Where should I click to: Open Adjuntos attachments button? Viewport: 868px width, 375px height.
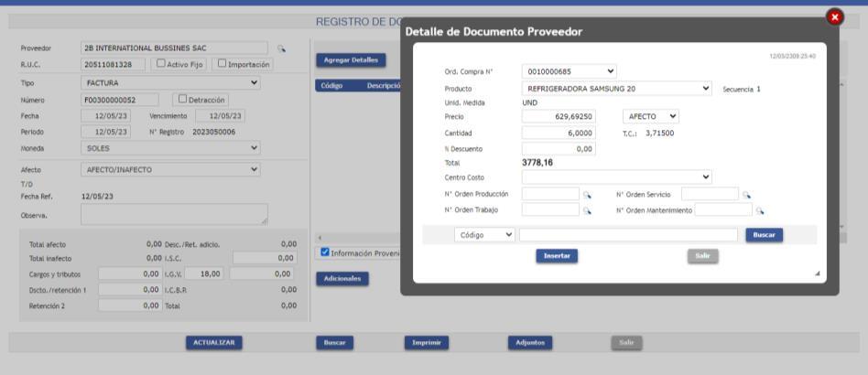tap(530, 343)
